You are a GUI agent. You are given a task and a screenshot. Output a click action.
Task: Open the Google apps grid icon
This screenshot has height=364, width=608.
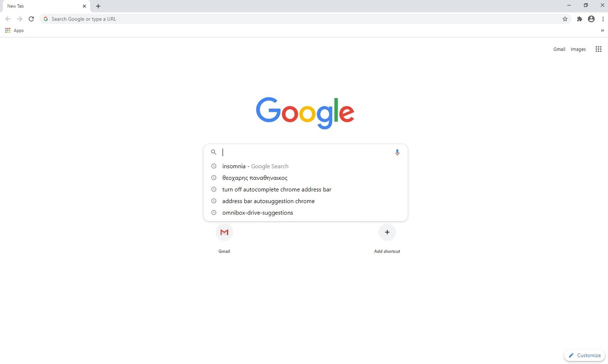598,49
